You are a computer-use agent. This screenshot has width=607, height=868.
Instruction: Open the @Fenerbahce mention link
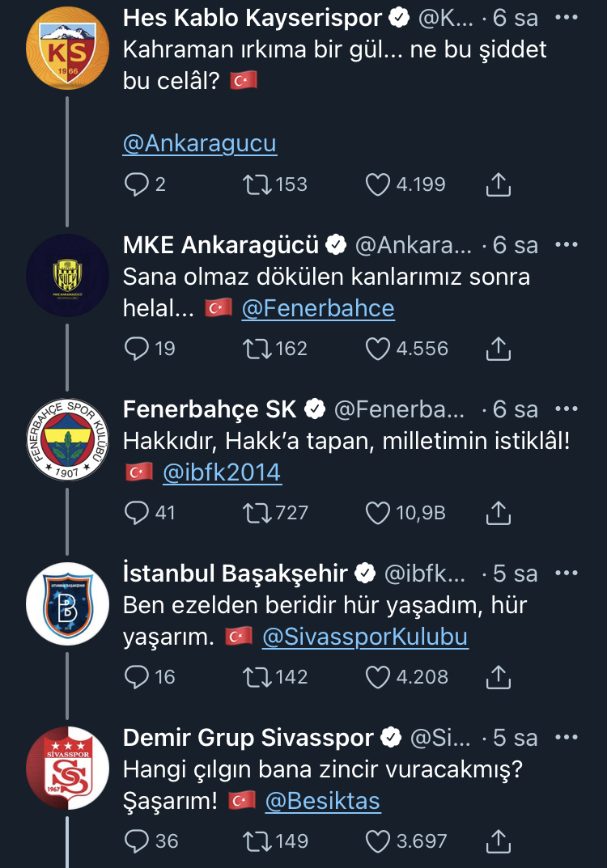pos(318,308)
